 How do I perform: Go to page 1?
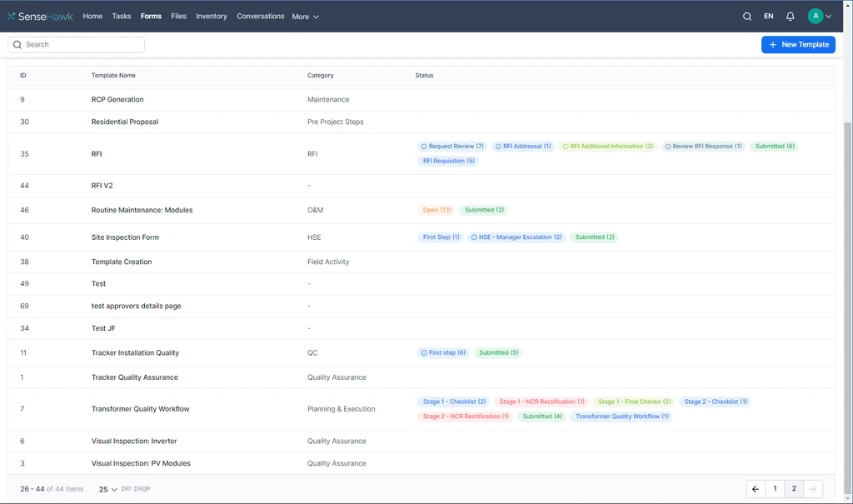(775, 489)
